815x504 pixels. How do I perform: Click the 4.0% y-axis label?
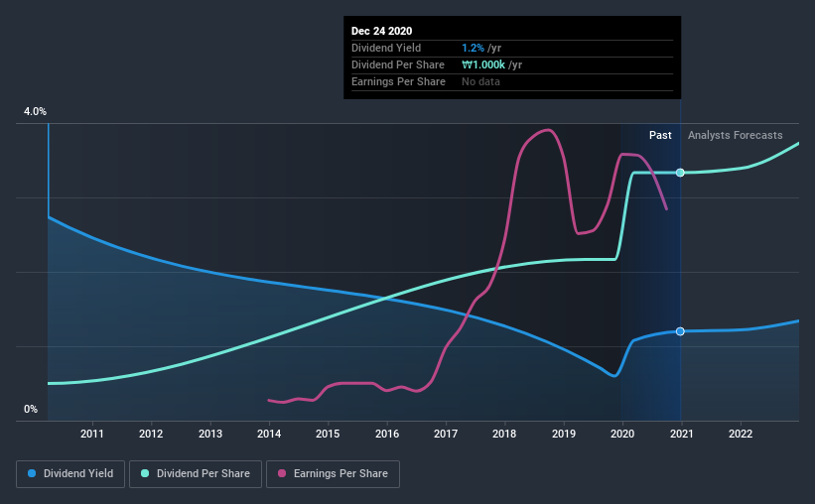[x=35, y=111]
